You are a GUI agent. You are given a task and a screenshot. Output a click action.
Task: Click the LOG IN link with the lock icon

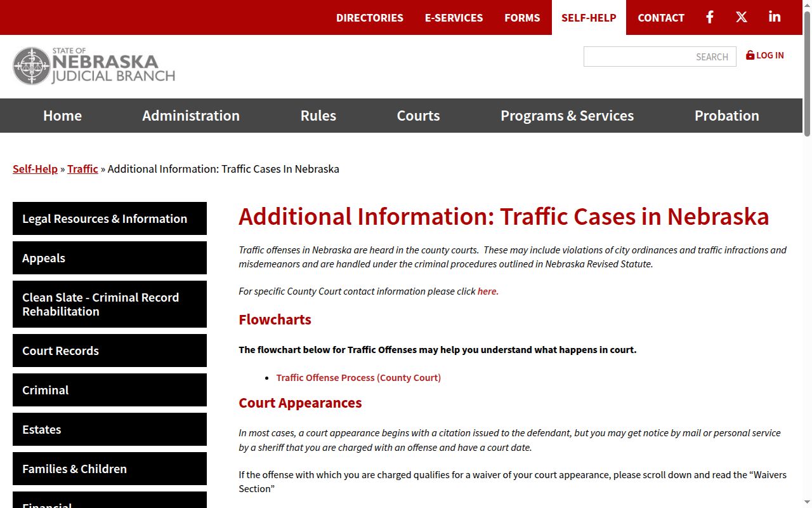pyautogui.click(x=765, y=55)
